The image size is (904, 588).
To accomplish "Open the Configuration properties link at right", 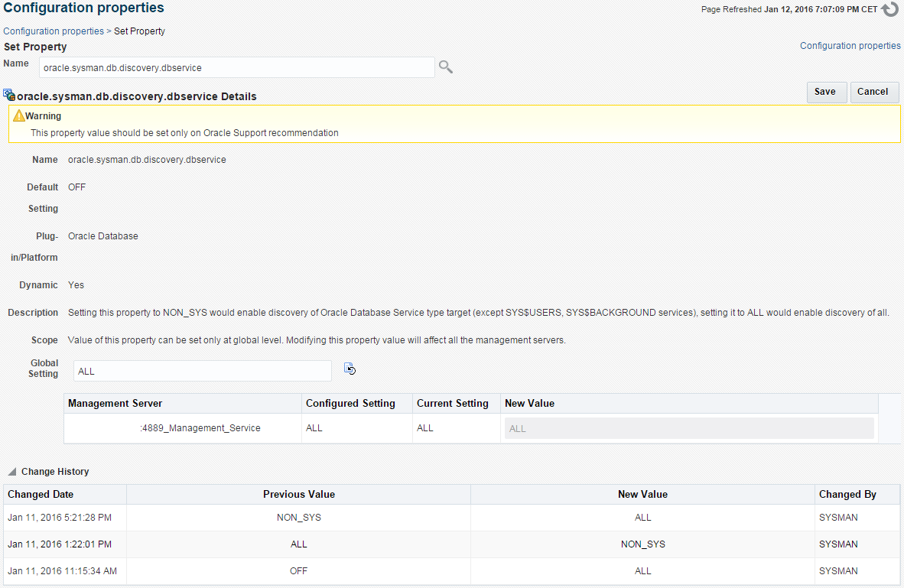I will point(850,46).
